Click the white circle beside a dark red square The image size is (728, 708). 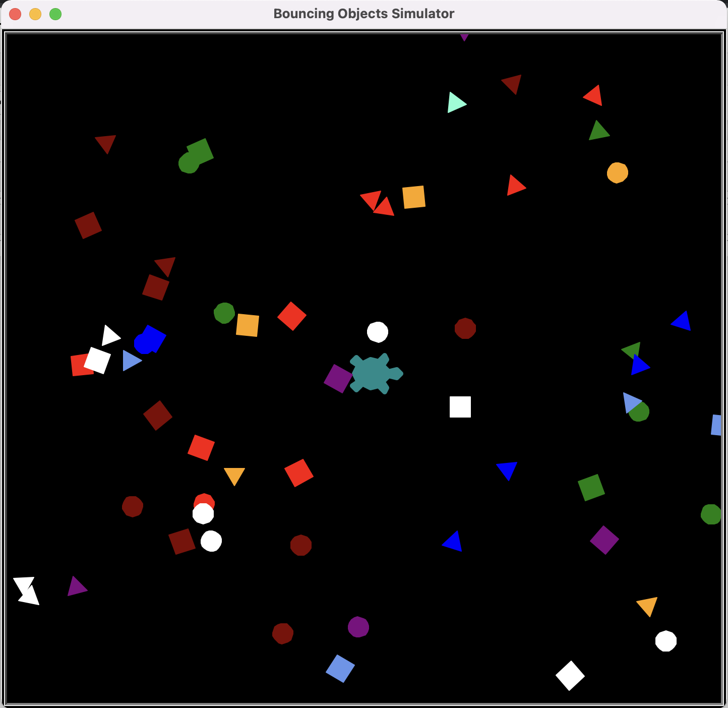coord(211,541)
